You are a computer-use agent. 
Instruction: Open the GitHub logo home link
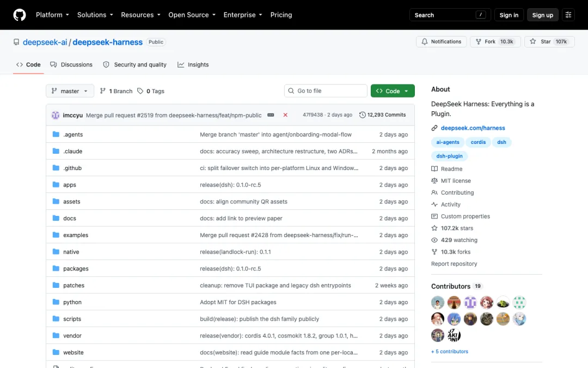coord(20,15)
